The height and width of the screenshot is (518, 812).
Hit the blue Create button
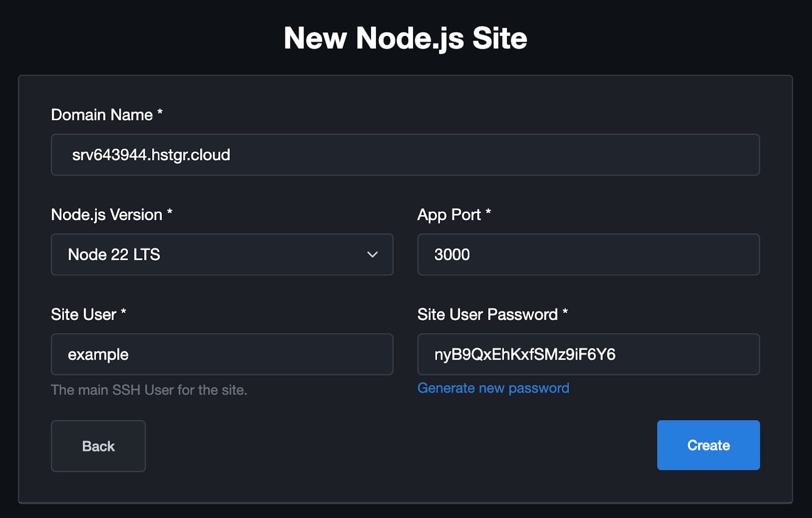(x=708, y=445)
